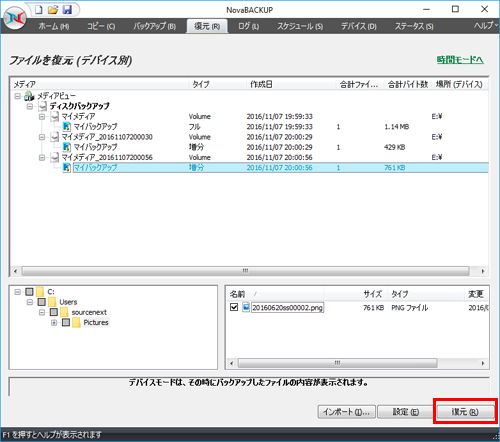Screen dimensions: 500x442
Task: Open the ヘルプ menu
Action: 486,25
